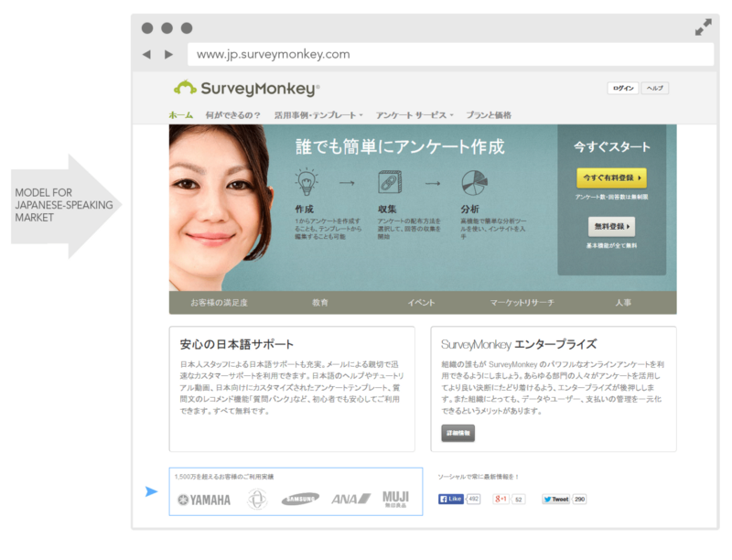Click the browser forward arrow
732x560 pixels.
pyautogui.click(x=168, y=55)
